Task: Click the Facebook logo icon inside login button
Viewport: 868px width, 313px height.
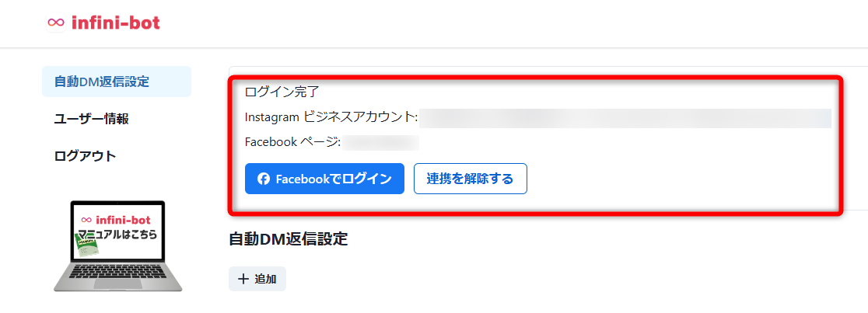Action: point(264,179)
